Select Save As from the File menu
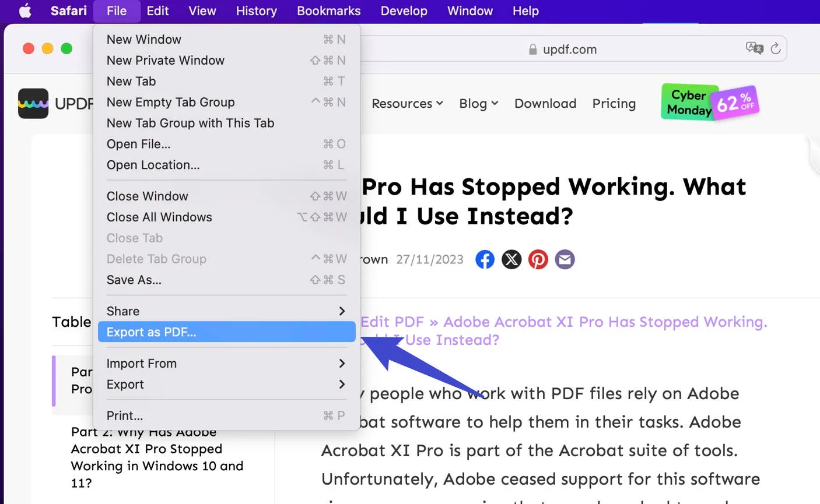820x504 pixels. [x=134, y=280]
